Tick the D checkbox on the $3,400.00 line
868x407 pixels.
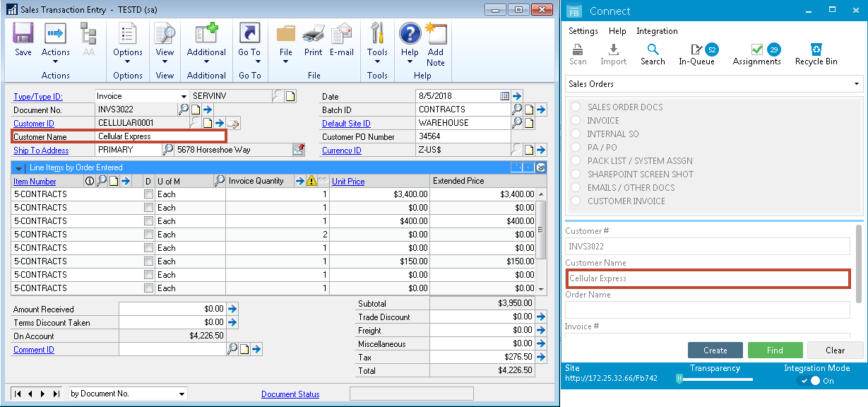pyautogui.click(x=148, y=194)
